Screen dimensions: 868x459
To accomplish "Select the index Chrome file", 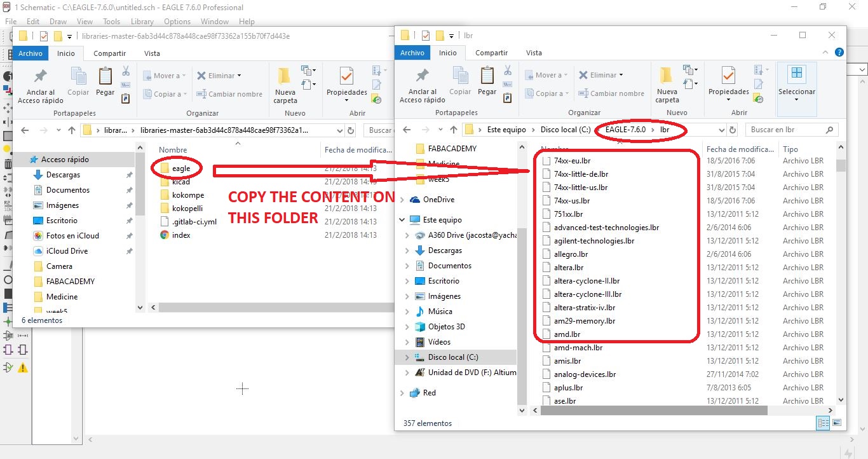I will click(x=181, y=235).
